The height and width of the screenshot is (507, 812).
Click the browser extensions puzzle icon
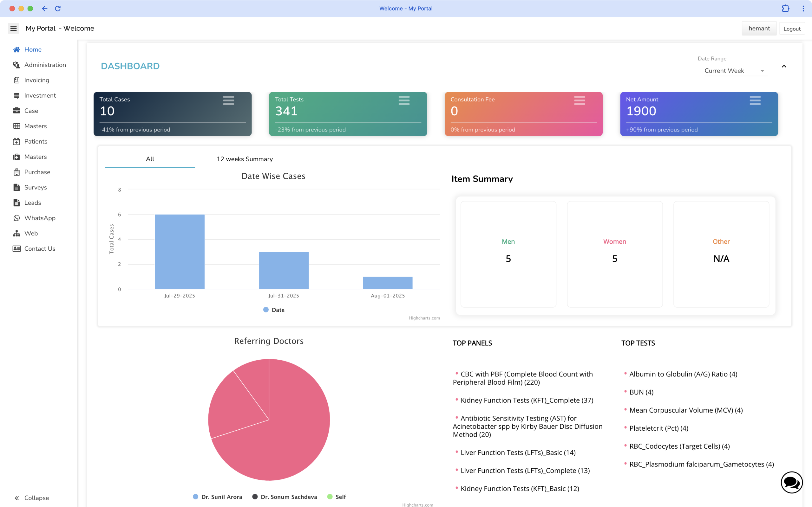coord(785,8)
